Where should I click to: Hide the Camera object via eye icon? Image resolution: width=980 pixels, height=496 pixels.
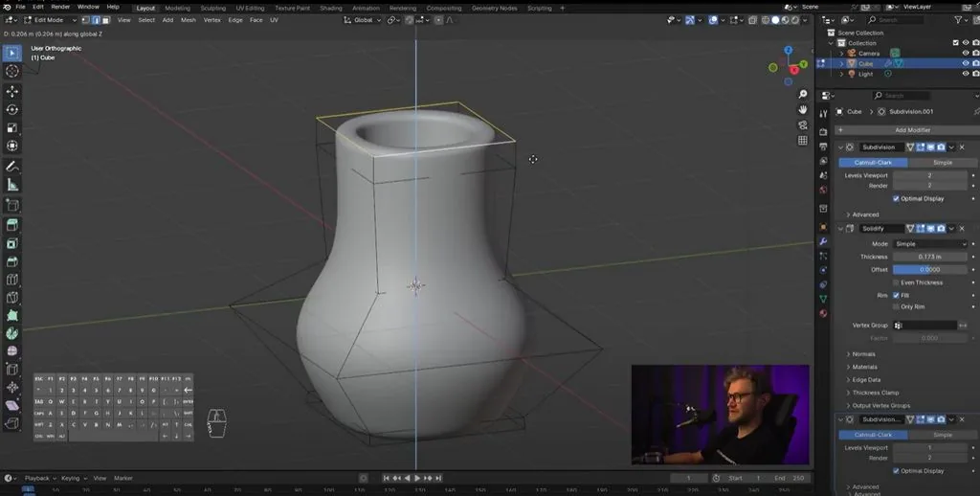point(965,54)
